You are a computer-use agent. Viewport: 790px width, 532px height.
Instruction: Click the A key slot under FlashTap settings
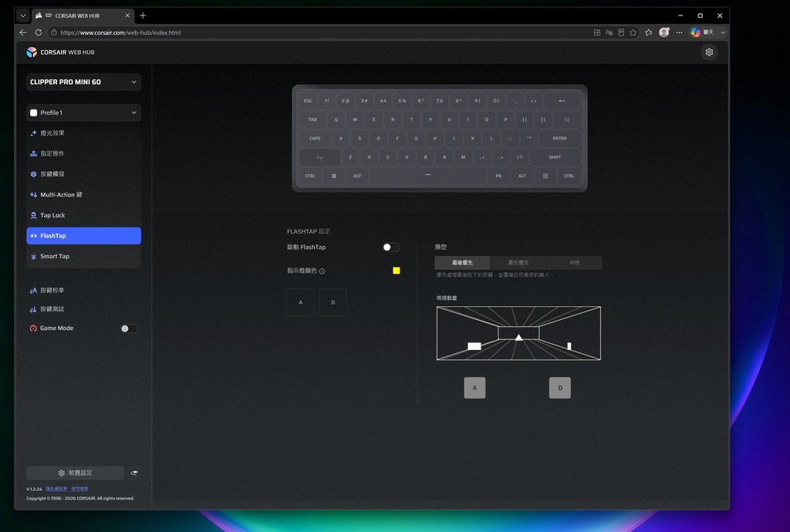(301, 302)
